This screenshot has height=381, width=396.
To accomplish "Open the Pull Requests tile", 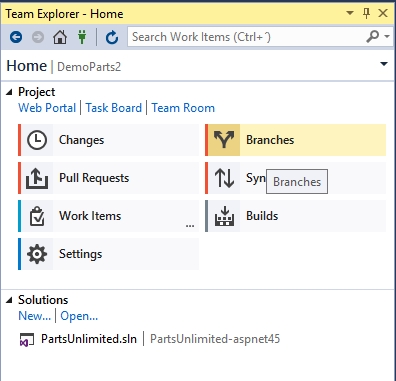I will (109, 178).
